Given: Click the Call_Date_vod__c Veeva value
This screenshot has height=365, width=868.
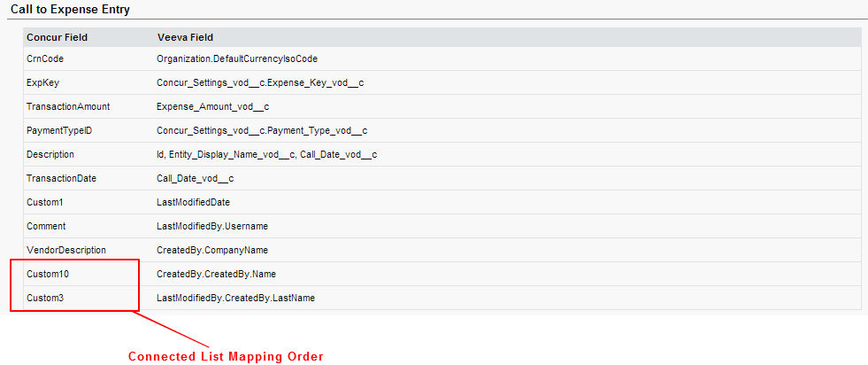Looking at the screenshot, I should pos(195,178).
